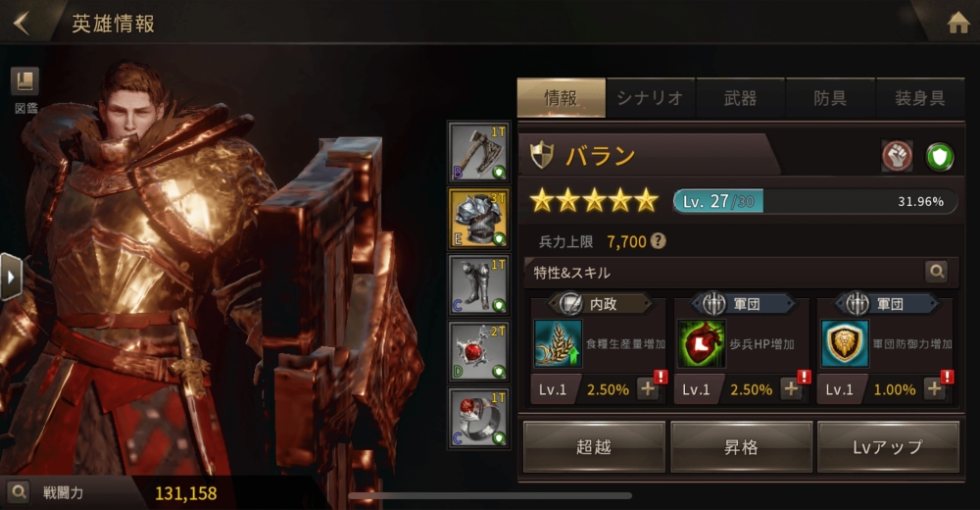Go back using the top-left arrow

[22, 24]
